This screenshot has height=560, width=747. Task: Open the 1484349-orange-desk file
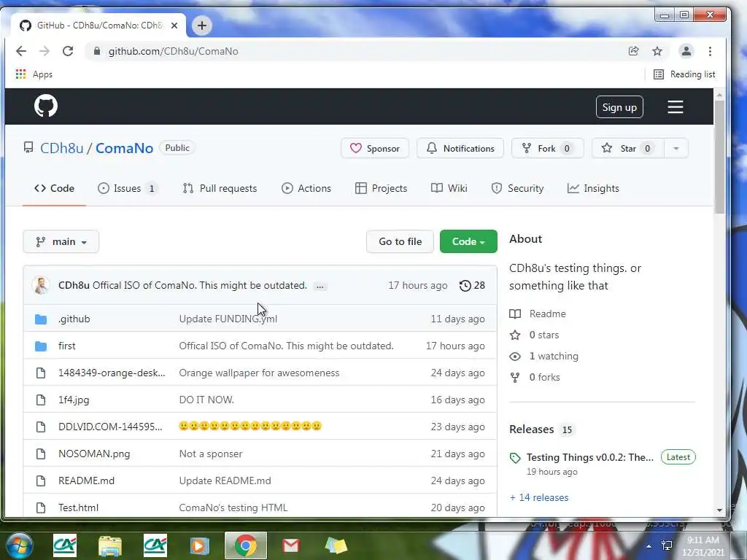click(112, 373)
